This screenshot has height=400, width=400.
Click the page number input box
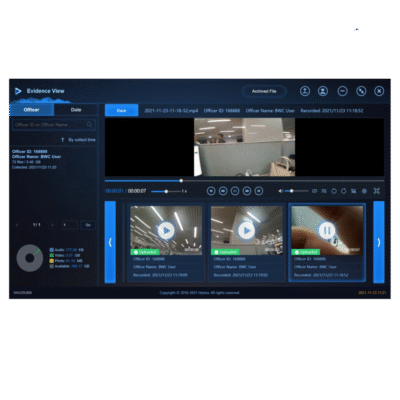(70, 225)
